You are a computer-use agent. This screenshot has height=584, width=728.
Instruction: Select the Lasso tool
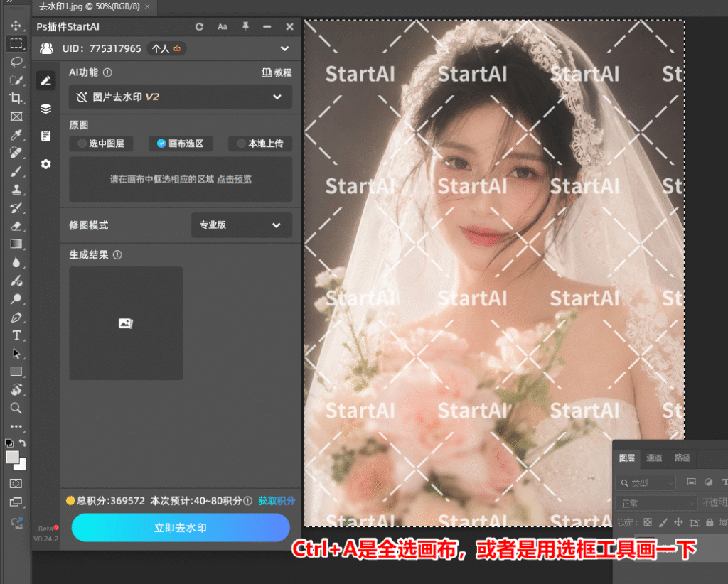pos(16,62)
